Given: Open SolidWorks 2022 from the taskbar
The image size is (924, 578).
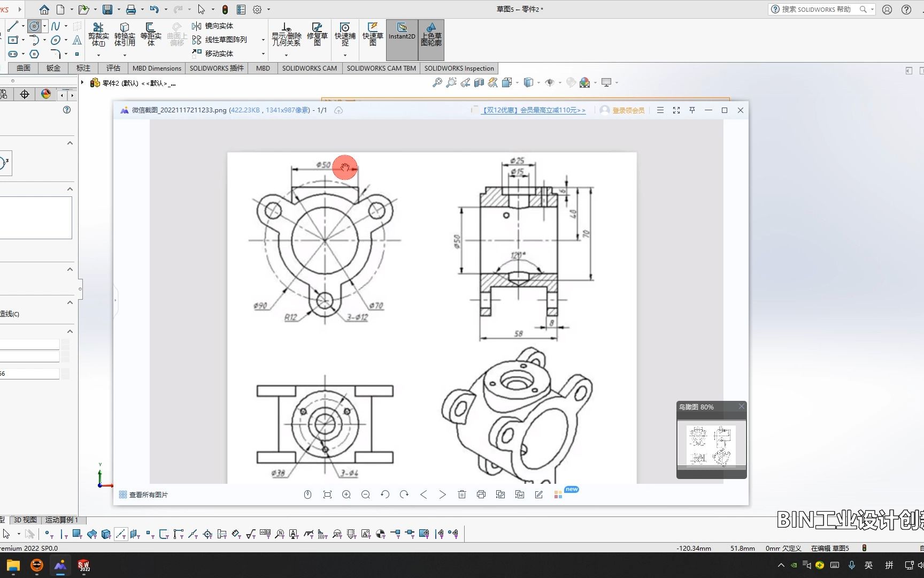Looking at the screenshot, I should coord(83,566).
